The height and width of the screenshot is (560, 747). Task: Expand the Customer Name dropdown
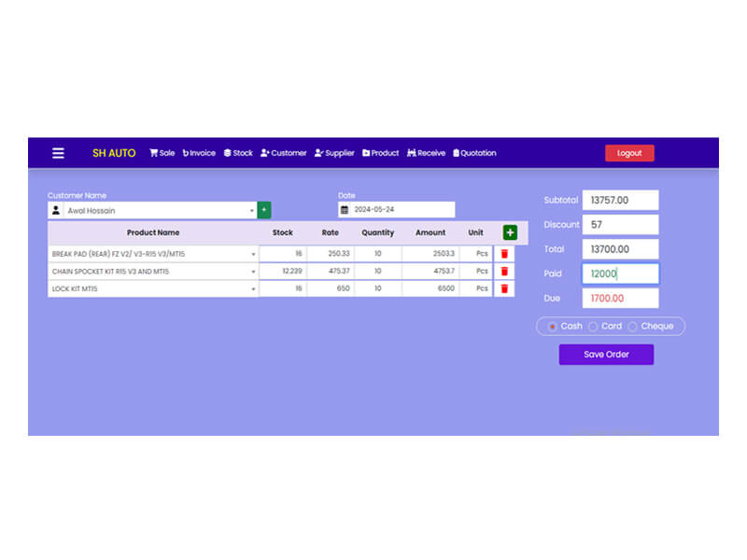pos(251,211)
